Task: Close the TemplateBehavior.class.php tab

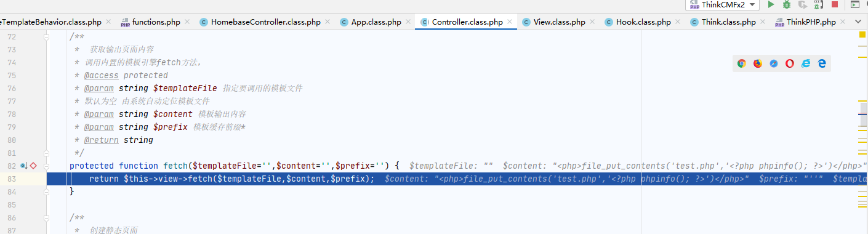Action: coord(108,22)
